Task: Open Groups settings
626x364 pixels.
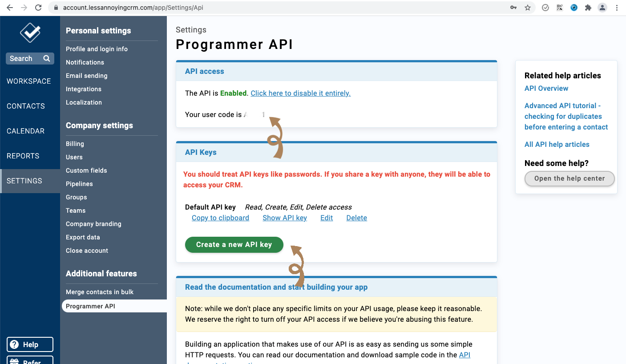Action: (77, 197)
